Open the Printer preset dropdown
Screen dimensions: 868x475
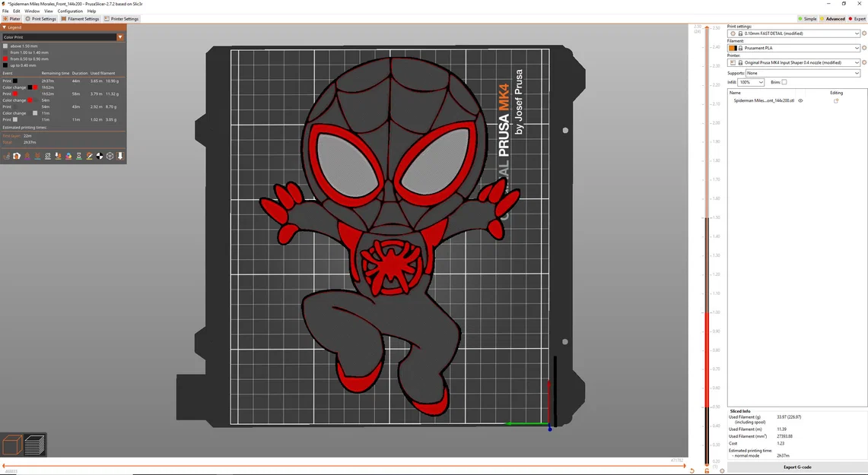point(793,62)
